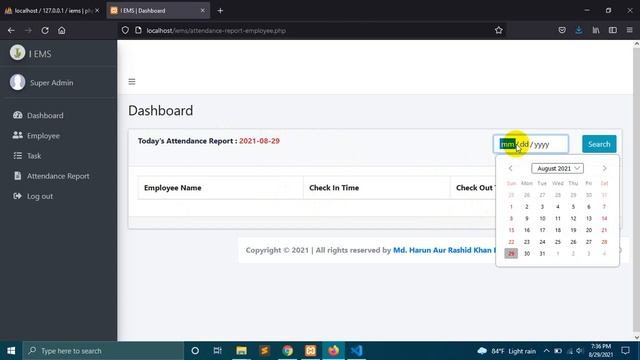Select August 6 in the calendar

pyautogui.click(x=589, y=207)
